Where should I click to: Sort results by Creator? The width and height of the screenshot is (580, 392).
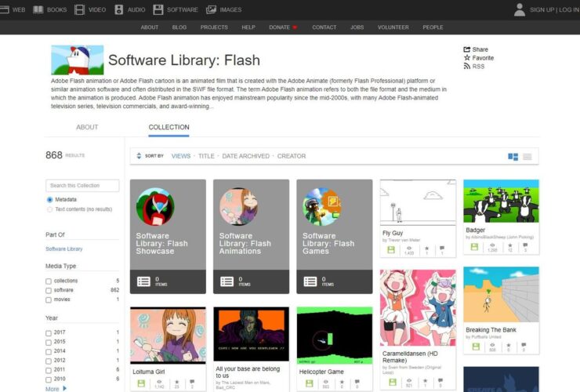[x=292, y=156]
